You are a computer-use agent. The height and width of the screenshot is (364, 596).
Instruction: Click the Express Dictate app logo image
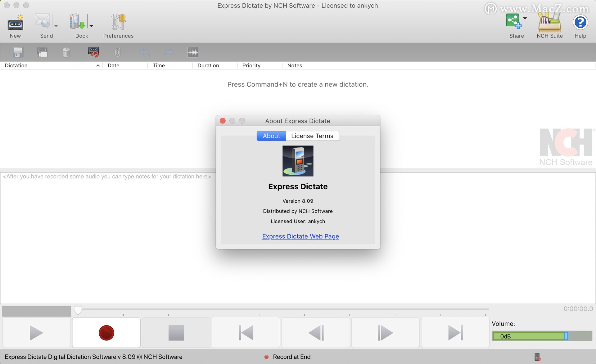[x=298, y=161]
